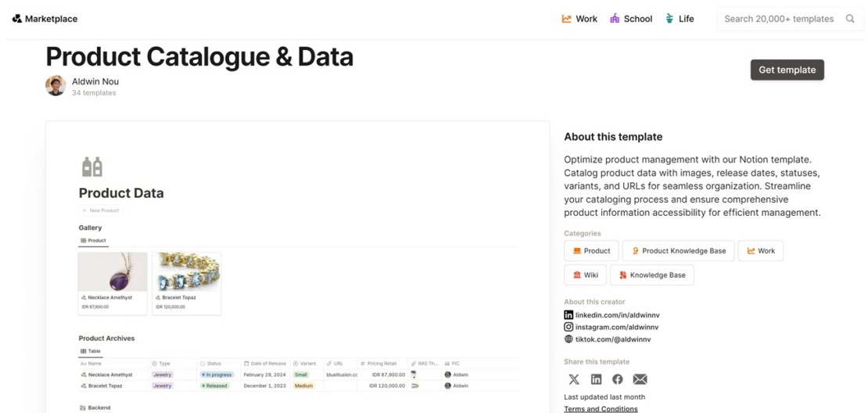868x413 pixels.
Task: Share template via LinkedIn icon
Action: click(x=596, y=379)
